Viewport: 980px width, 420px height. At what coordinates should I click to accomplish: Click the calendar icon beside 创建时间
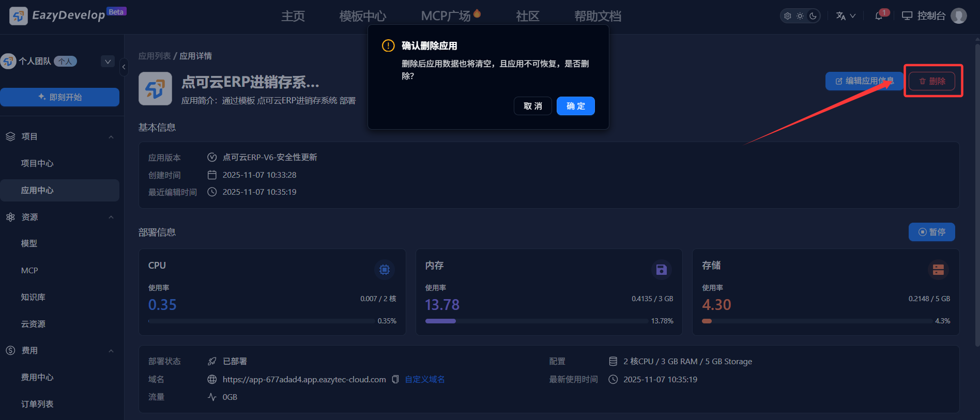click(212, 175)
